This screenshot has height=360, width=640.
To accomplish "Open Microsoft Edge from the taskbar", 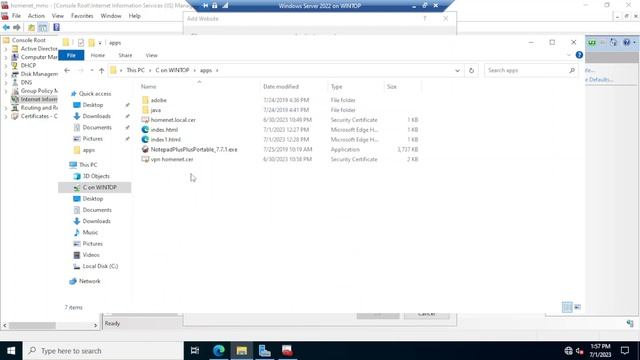I will (219, 351).
